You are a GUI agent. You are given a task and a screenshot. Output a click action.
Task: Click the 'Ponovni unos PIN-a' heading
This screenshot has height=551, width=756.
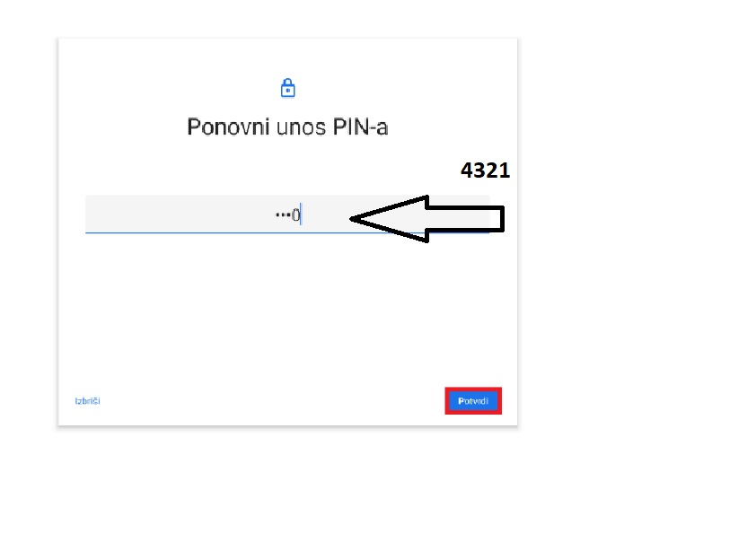coord(287,127)
